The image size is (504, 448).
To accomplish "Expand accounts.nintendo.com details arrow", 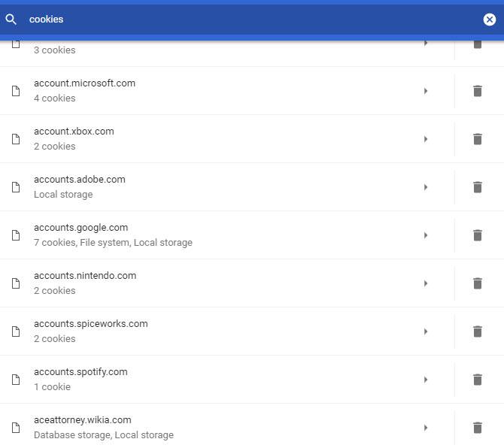I will pos(426,283).
